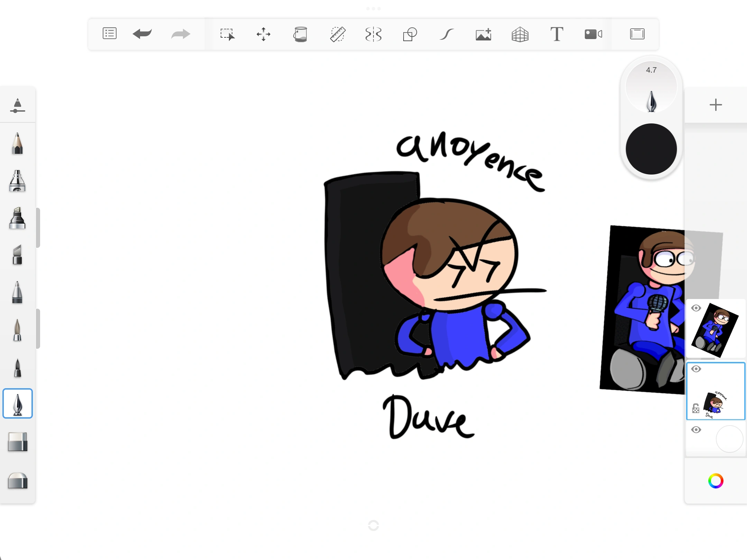Open the perspective grid tool
Viewport: 747px width, 560px height.
tap(520, 34)
